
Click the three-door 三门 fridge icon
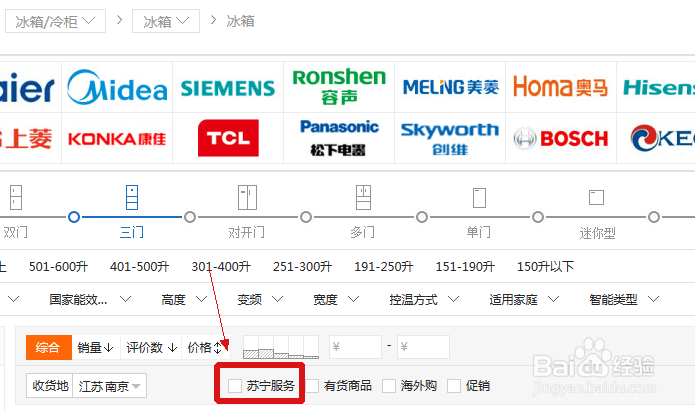[x=132, y=197]
